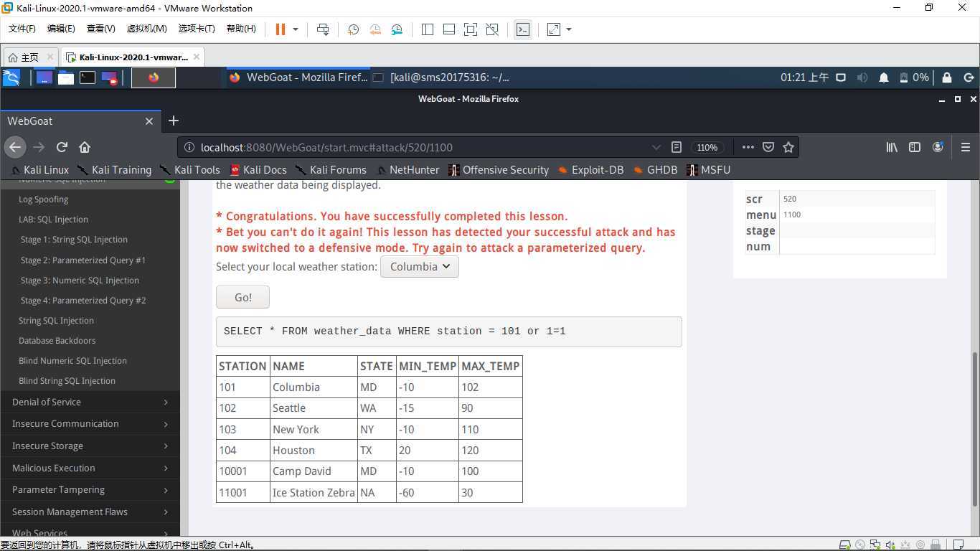This screenshot has width=980, height=551.
Task: Pause the virtual machine in VMware
Action: (x=281, y=29)
